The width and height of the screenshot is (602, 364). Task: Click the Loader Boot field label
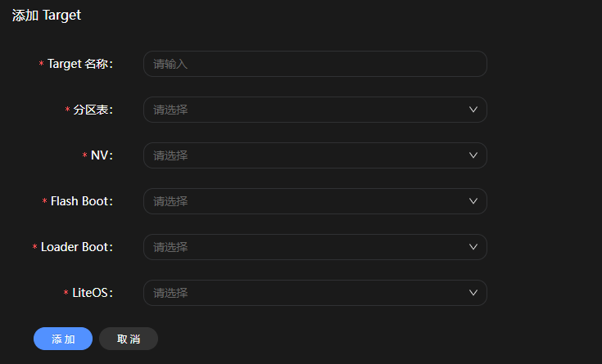(76, 247)
